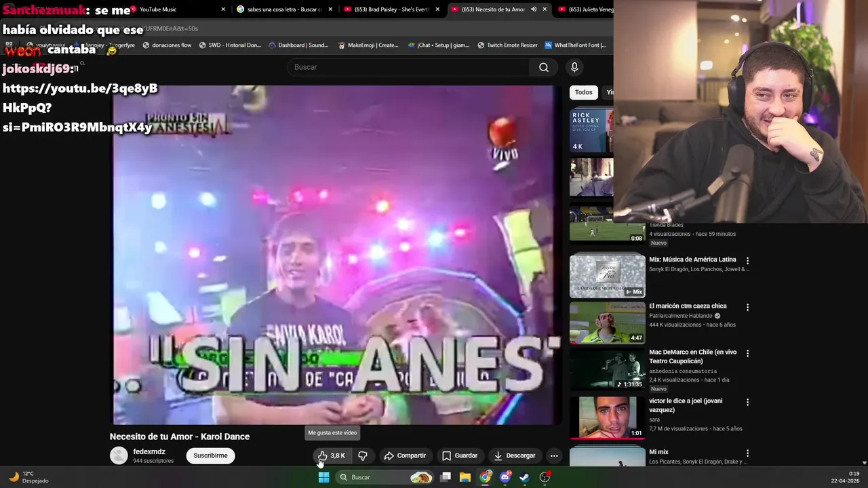Open title Mac DeMarco en Chile (en vivo)
The height and width of the screenshot is (488, 868).
click(692, 357)
